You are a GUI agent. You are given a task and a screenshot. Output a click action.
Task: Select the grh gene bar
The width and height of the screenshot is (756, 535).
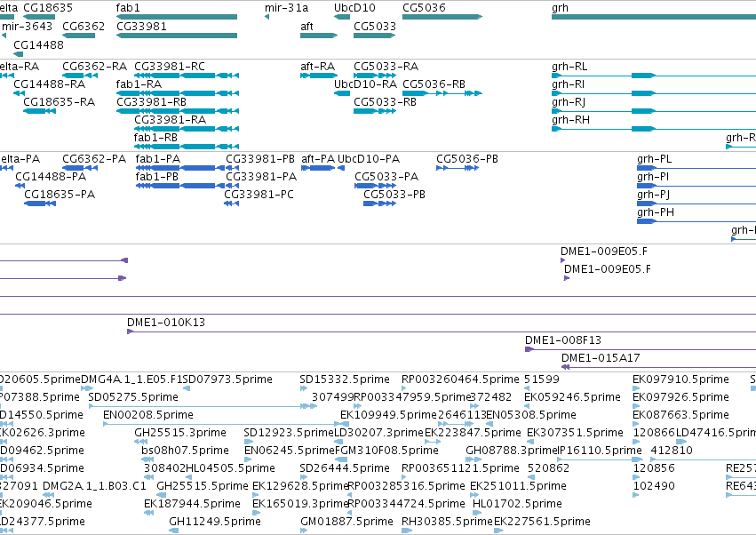(x=654, y=17)
